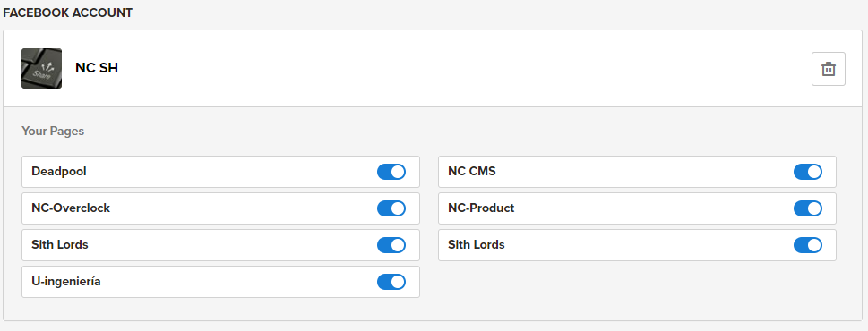The width and height of the screenshot is (868, 331).
Task: Click the blank space below the NC-Product Sith Lords row
Action: click(x=637, y=282)
